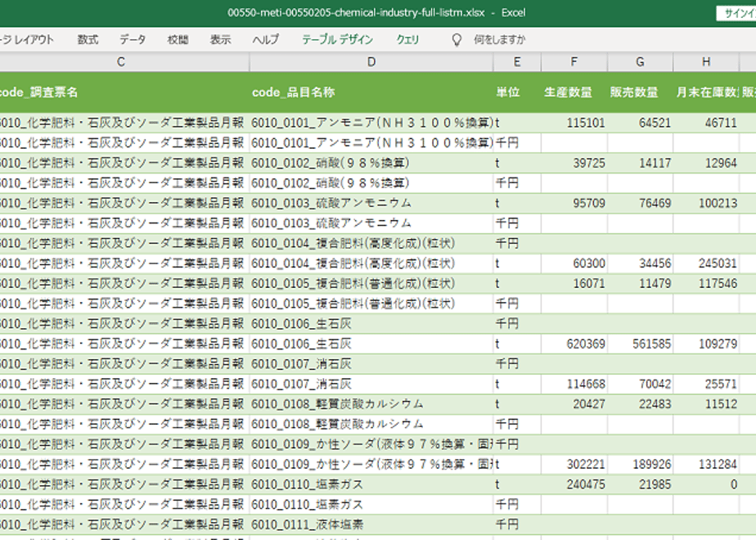Screen dimensions: 756x540
Task: Select column E header
Action: [x=517, y=61]
